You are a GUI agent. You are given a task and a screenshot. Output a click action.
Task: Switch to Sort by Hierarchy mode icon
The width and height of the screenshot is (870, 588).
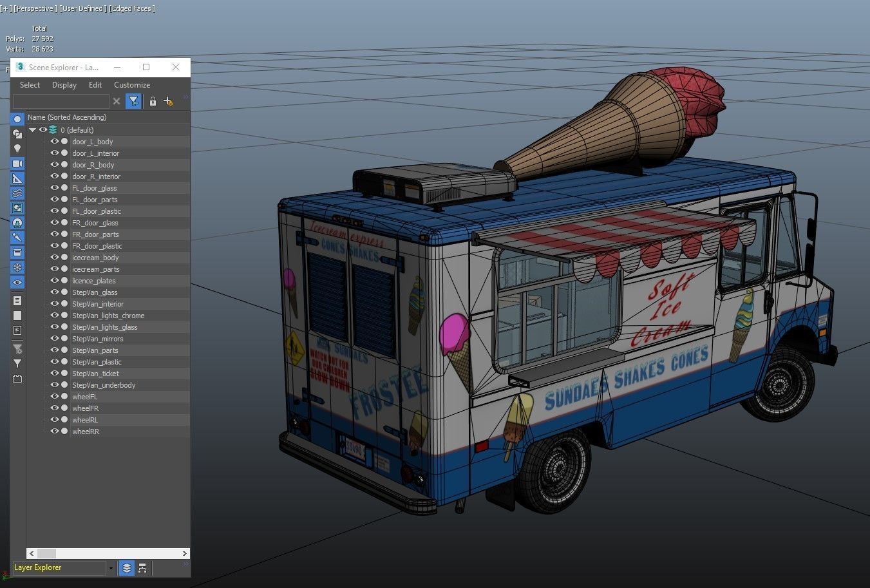tap(142, 568)
